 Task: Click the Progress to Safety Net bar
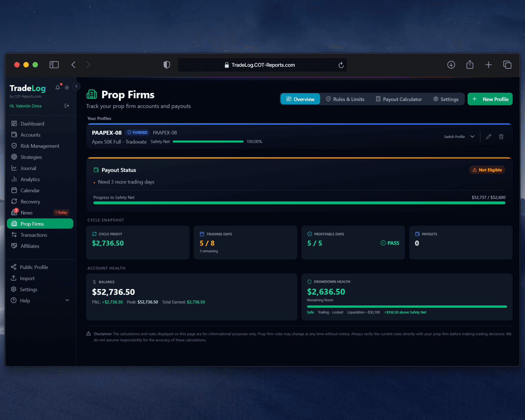[x=299, y=203]
